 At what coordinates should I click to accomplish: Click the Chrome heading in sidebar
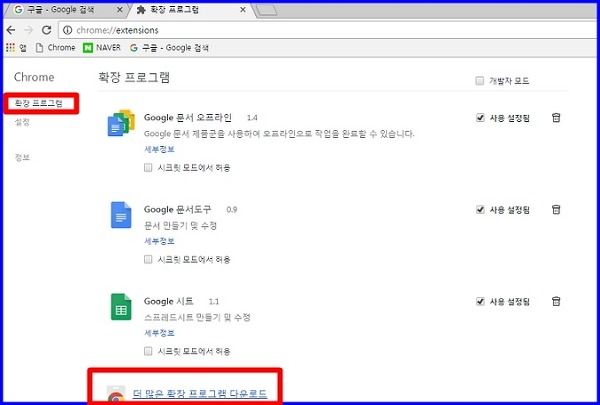pos(34,77)
